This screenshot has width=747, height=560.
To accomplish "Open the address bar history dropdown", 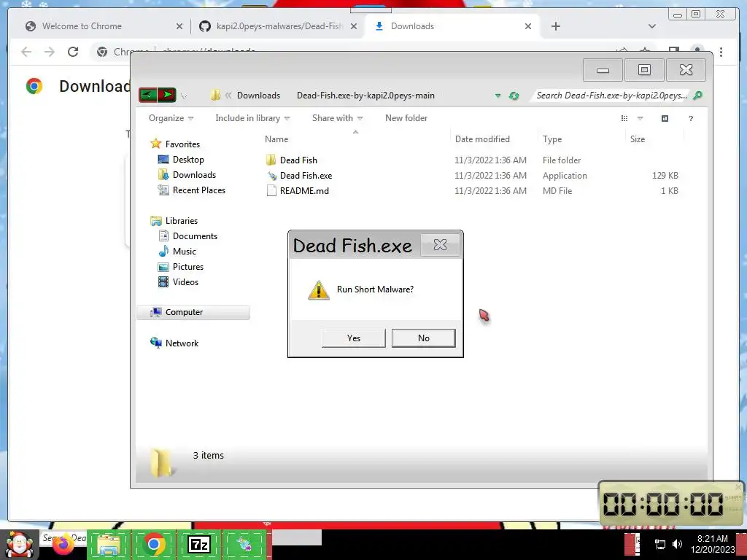I will click(498, 96).
